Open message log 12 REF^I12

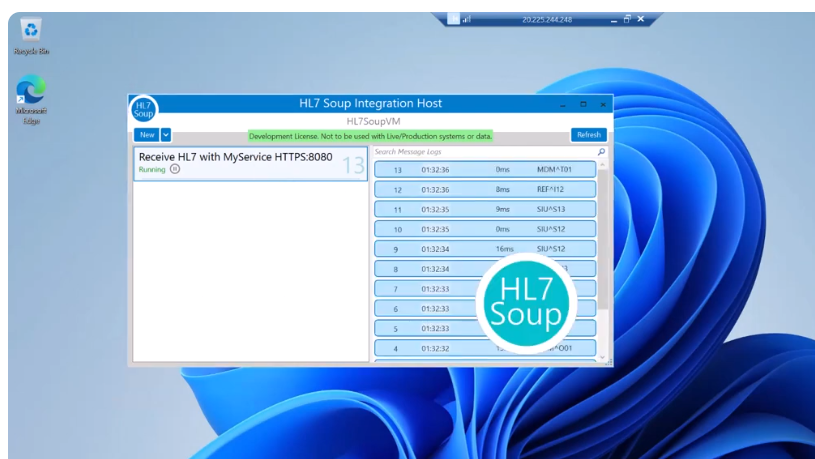pos(485,189)
